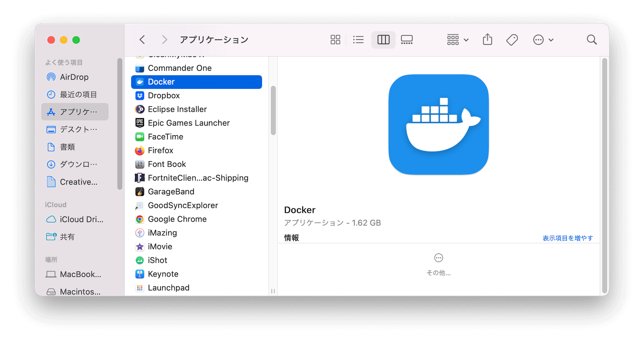Go back with the left chevron
The height and width of the screenshot is (342, 644).
pos(142,39)
